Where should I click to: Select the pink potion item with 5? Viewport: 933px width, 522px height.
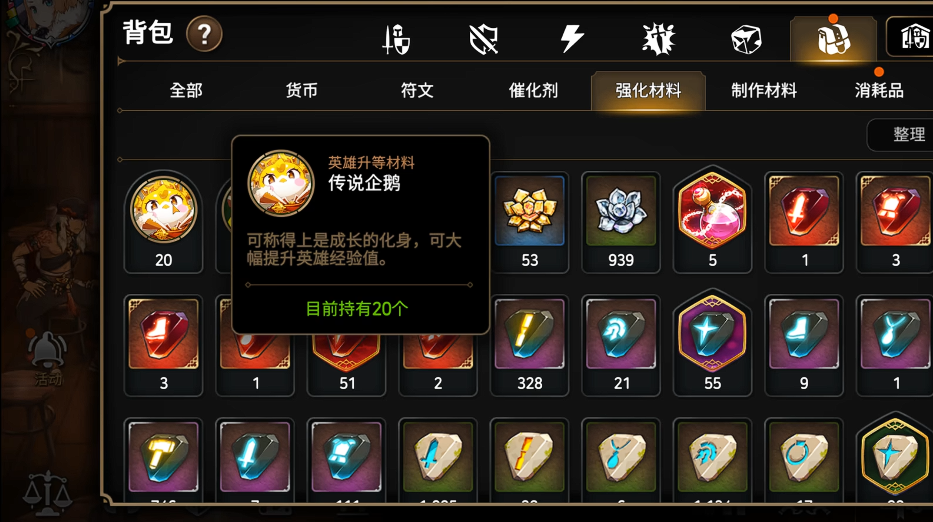pos(712,222)
